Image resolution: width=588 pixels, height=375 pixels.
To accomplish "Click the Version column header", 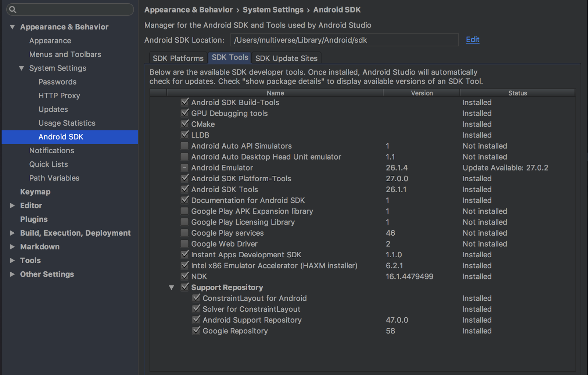I will 422,93.
